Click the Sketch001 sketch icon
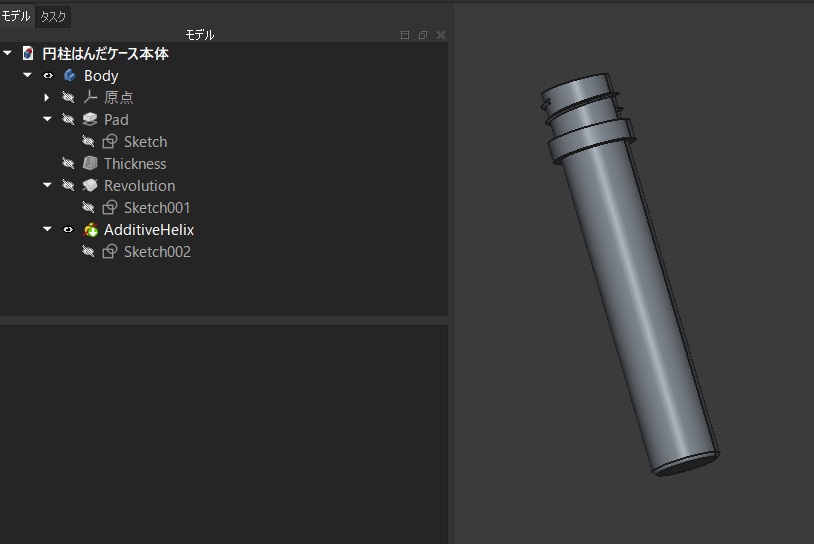 click(110, 207)
